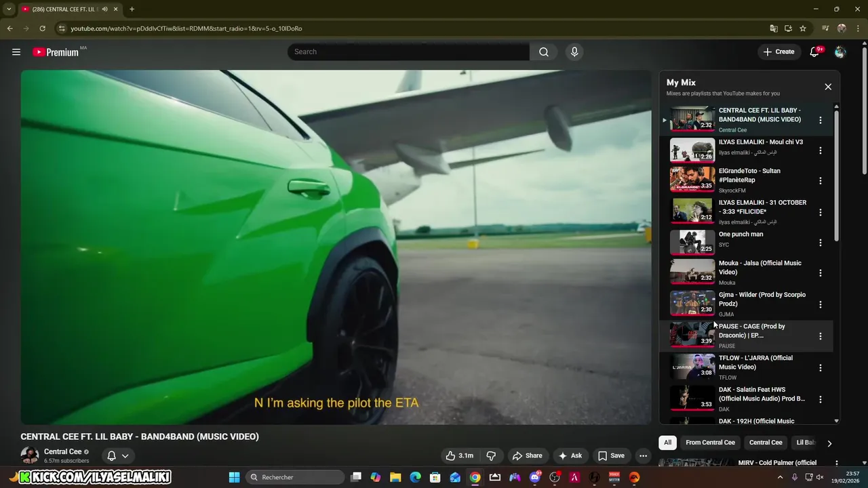The width and height of the screenshot is (868, 488).
Task: Open options for 31 OCTOBER FILICIDE item
Action: 820,212
